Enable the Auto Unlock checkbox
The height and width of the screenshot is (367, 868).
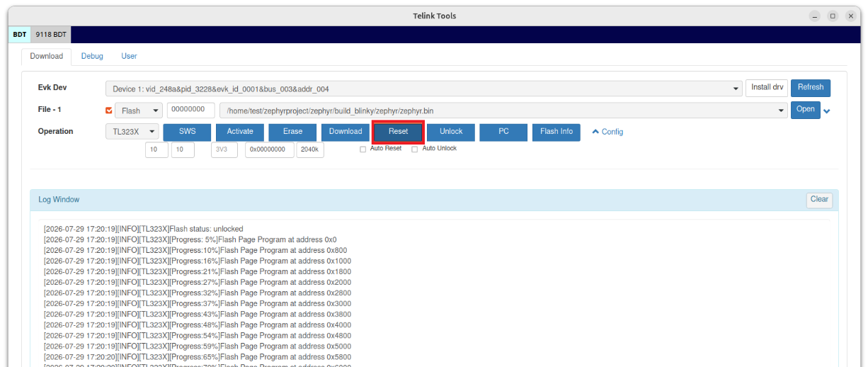[415, 149]
